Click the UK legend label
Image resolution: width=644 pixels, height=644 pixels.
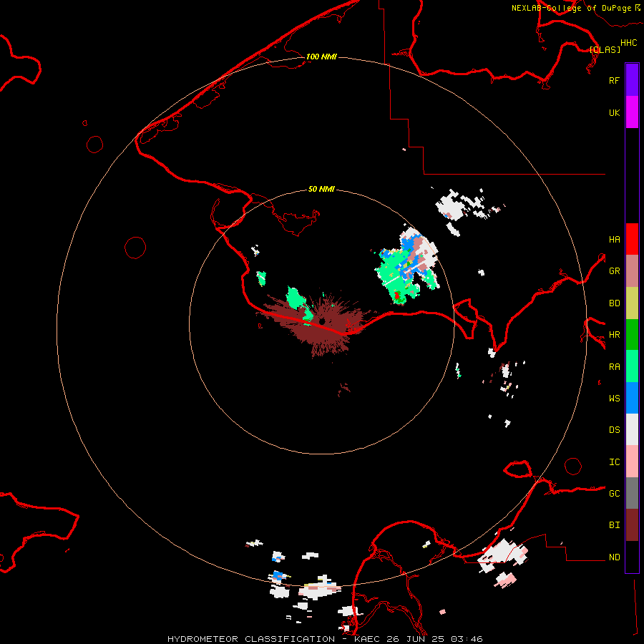[614, 112]
